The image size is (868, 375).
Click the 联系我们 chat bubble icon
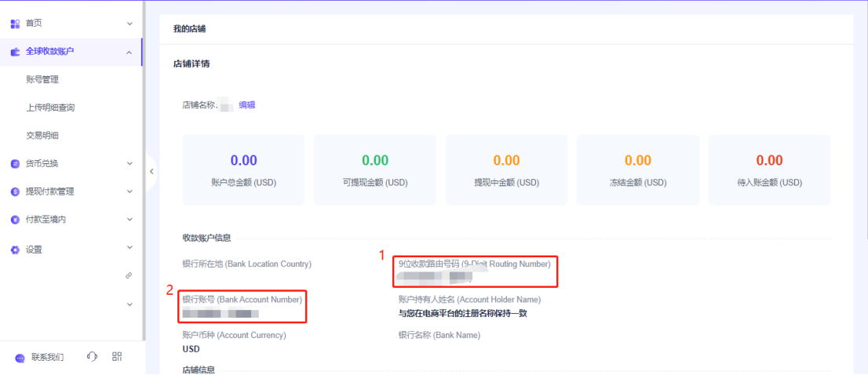point(20,358)
